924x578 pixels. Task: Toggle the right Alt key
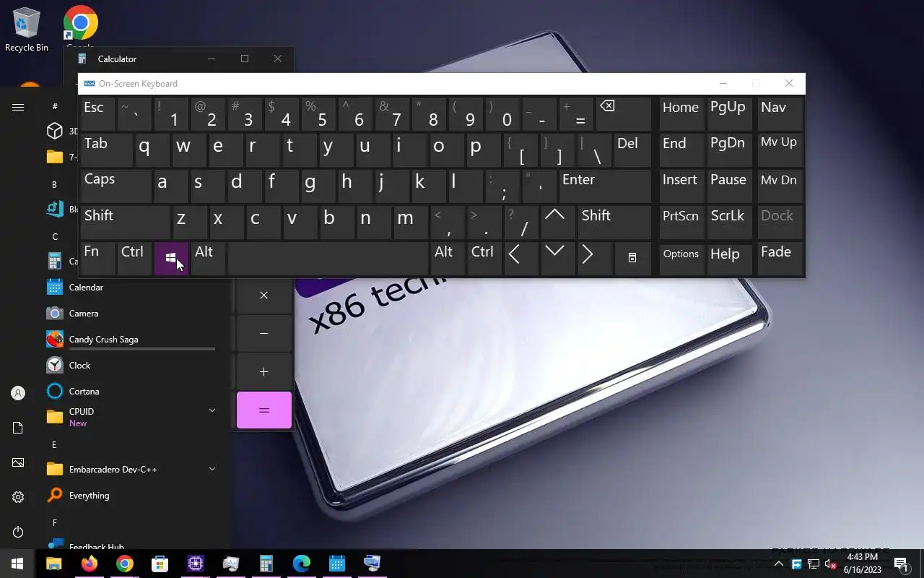point(448,258)
